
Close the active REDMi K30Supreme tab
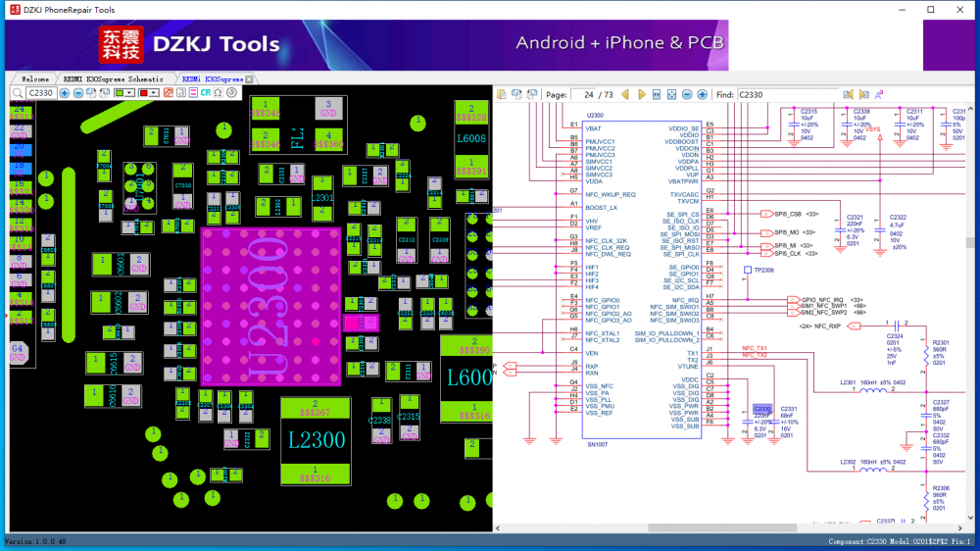249,78
